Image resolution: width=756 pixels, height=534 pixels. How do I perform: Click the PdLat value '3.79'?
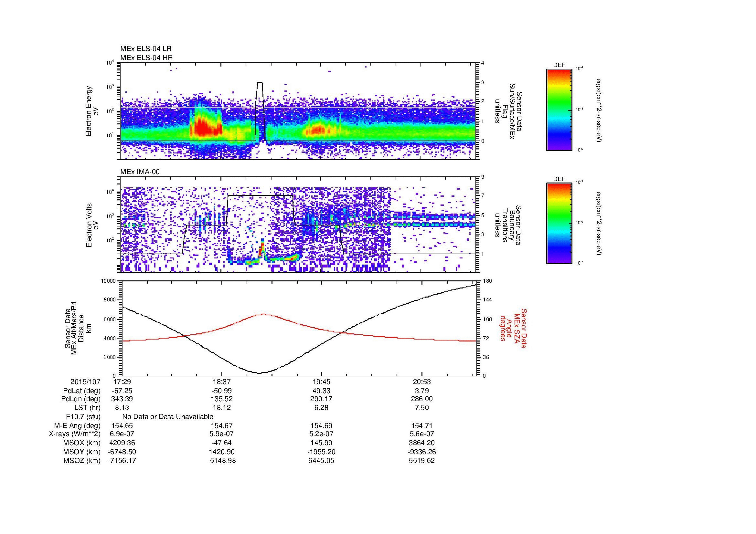tap(422, 391)
